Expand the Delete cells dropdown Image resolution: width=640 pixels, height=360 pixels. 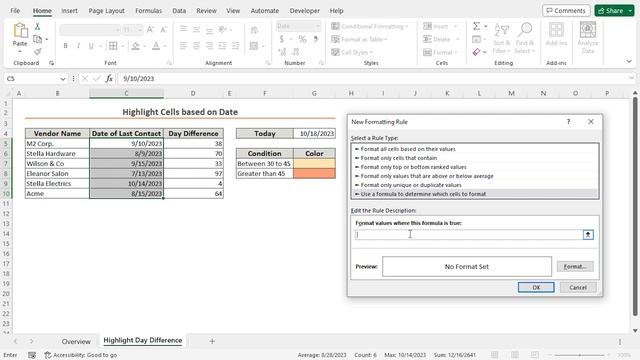457,39
